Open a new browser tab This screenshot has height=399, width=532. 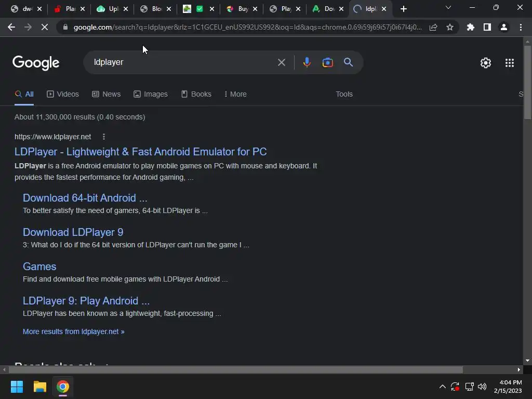coord(403,9)
